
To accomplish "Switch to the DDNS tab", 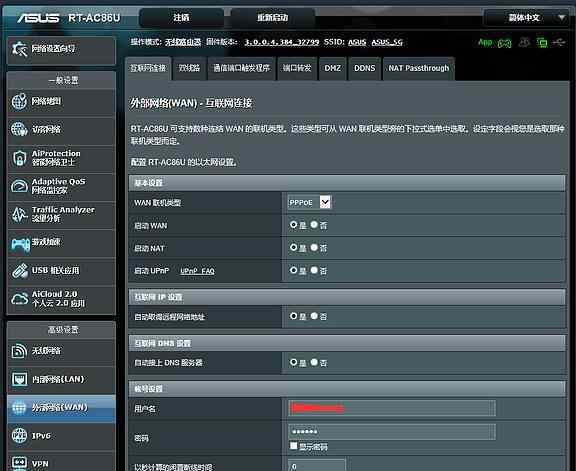I will pyautogui.click(x=364, y=68).
